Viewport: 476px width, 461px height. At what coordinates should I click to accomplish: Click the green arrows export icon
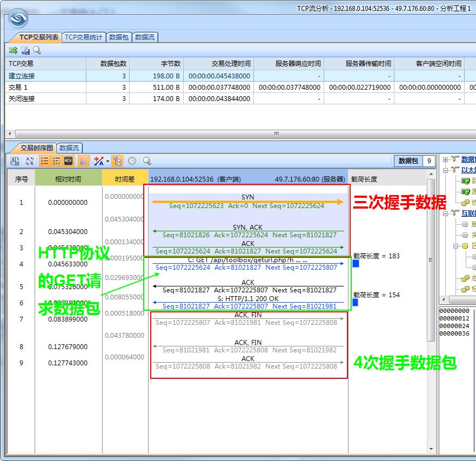click(14, 49)
